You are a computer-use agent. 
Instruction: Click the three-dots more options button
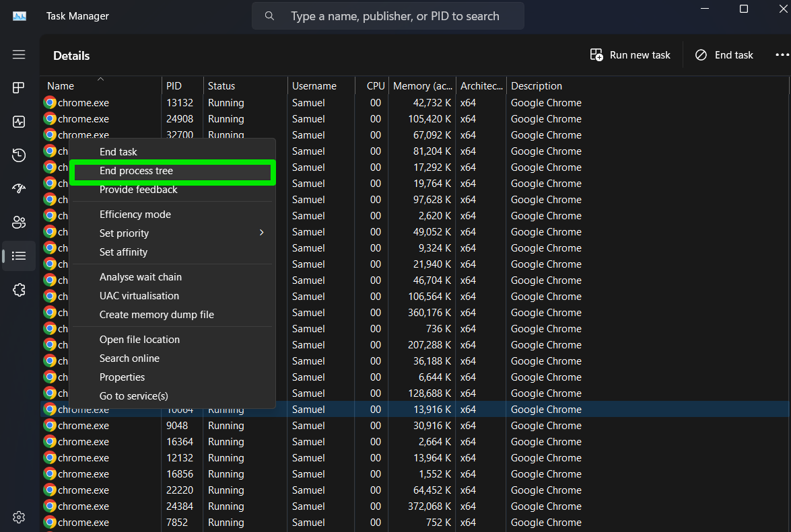coord(782,55)
